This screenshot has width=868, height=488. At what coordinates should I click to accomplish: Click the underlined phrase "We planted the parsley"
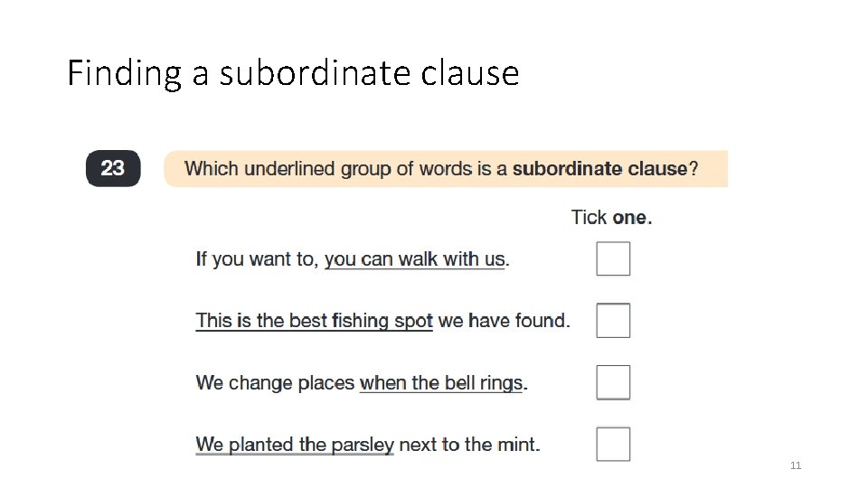click(295, 445)
